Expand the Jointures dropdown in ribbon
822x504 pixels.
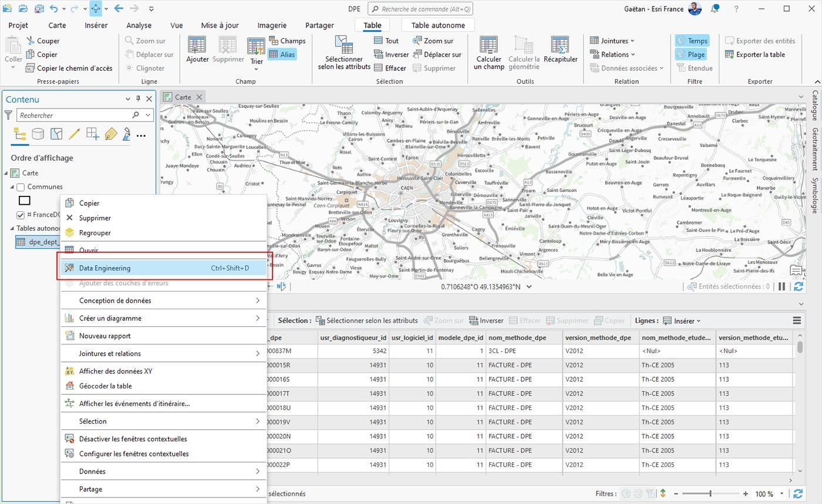click(x=612, y=40)
